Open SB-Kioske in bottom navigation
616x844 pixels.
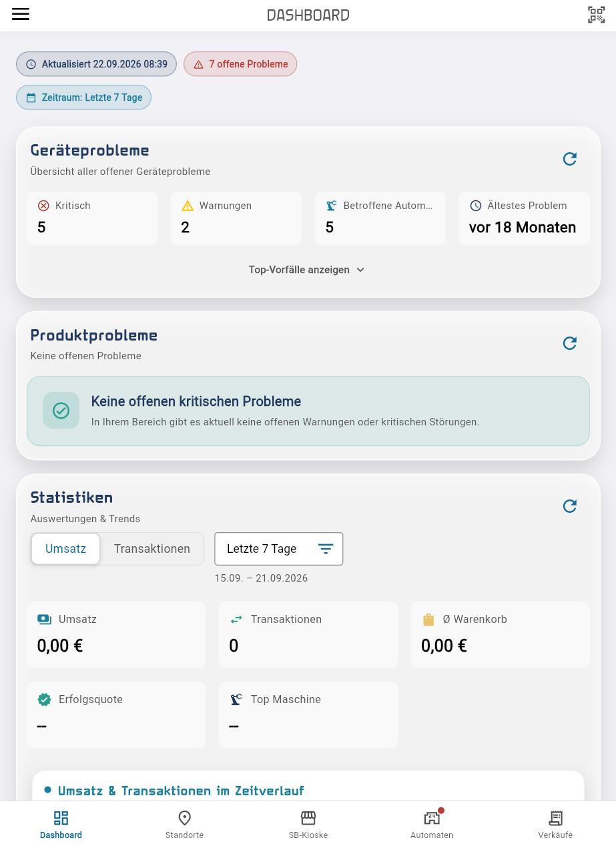click(308, 824)
